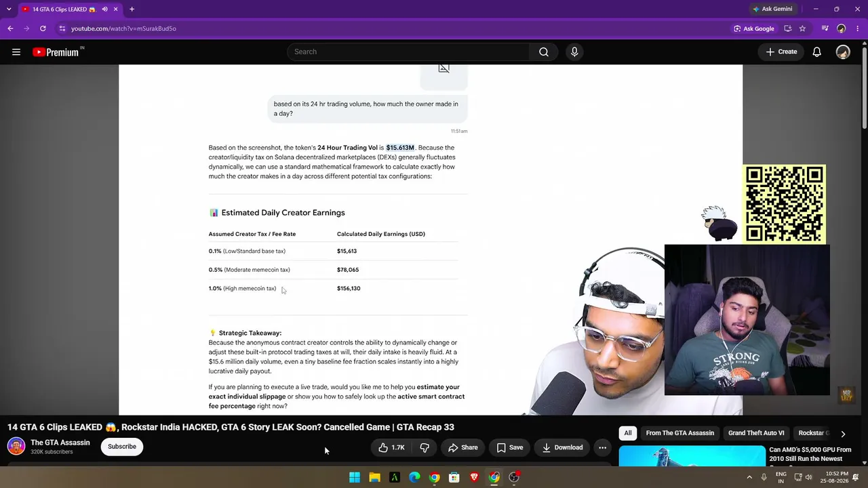Image resolution: width=868 pixels, height=488 pixels.
Task: Open the taskbar microphone tray icon
Action: [x=764, y=477]
